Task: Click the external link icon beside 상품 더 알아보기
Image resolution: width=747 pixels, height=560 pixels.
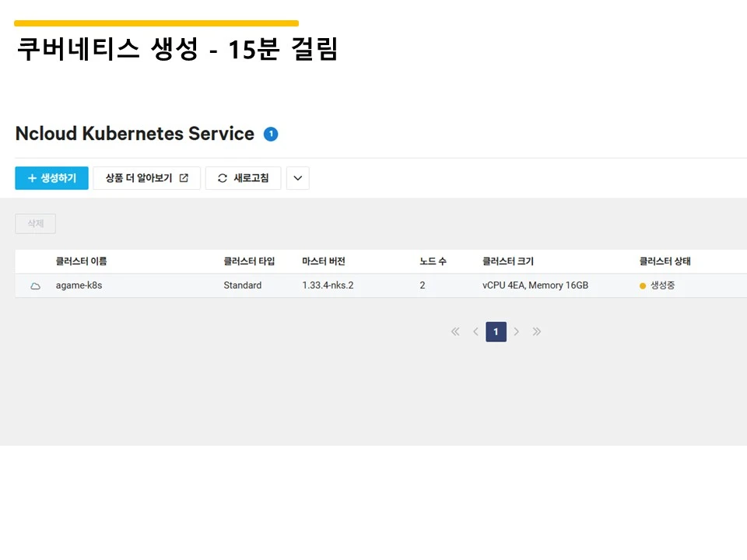Action: pyautogui.click(x=184, y=178)
